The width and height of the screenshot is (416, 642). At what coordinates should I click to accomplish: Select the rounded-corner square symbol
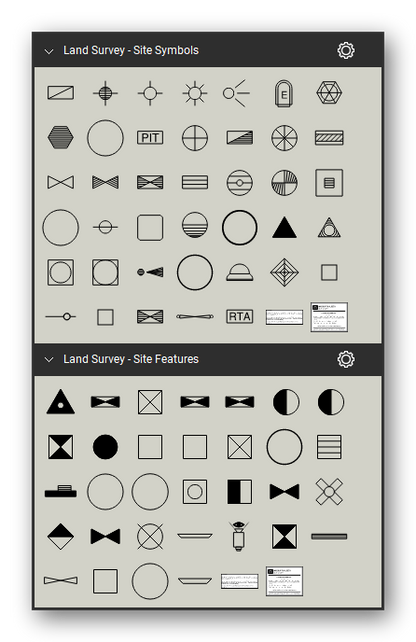point(150,227)
